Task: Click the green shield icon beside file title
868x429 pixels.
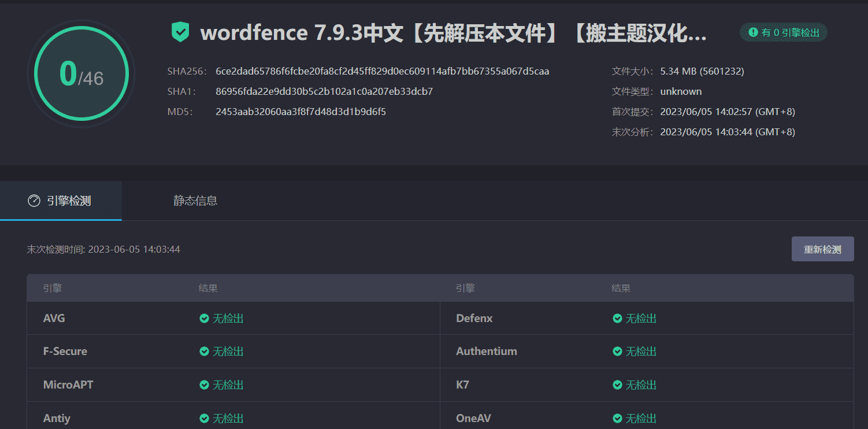Action: tap(180, 32)
